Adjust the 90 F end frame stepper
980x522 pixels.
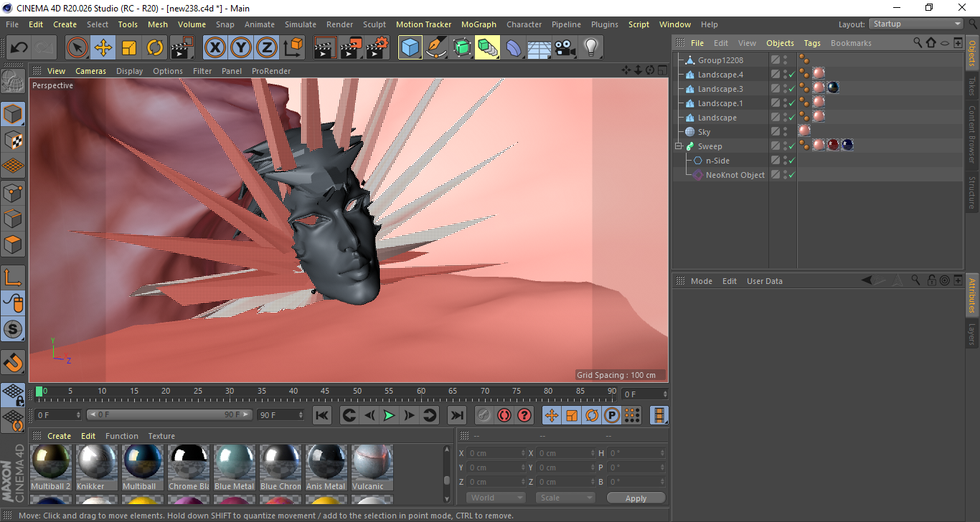301,414
